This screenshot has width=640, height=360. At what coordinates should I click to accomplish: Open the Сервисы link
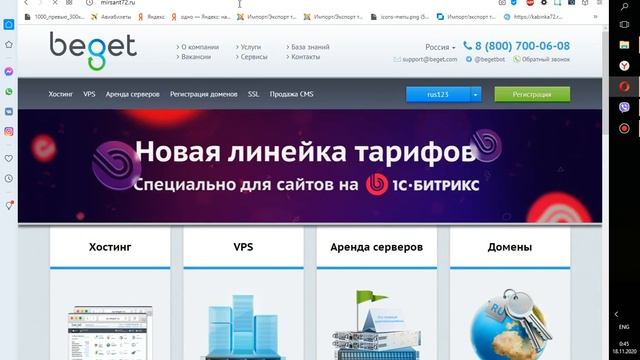[x=254, y=57]
